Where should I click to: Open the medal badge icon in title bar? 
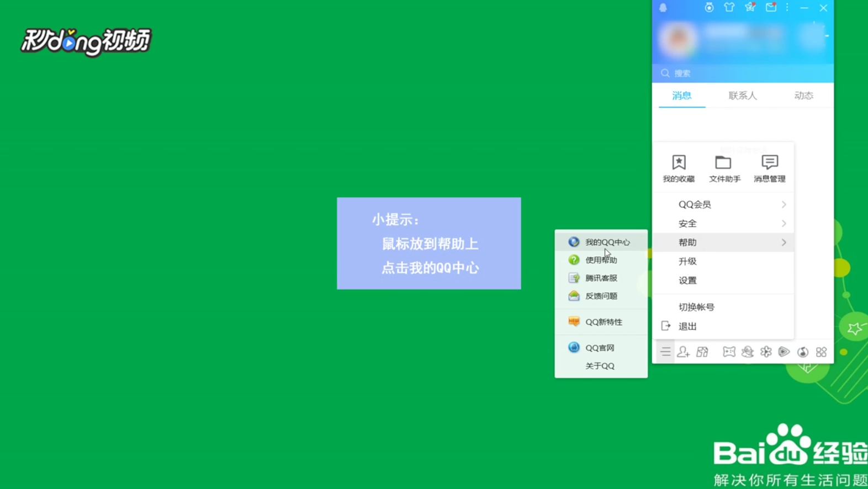click(x=710, y=7)
